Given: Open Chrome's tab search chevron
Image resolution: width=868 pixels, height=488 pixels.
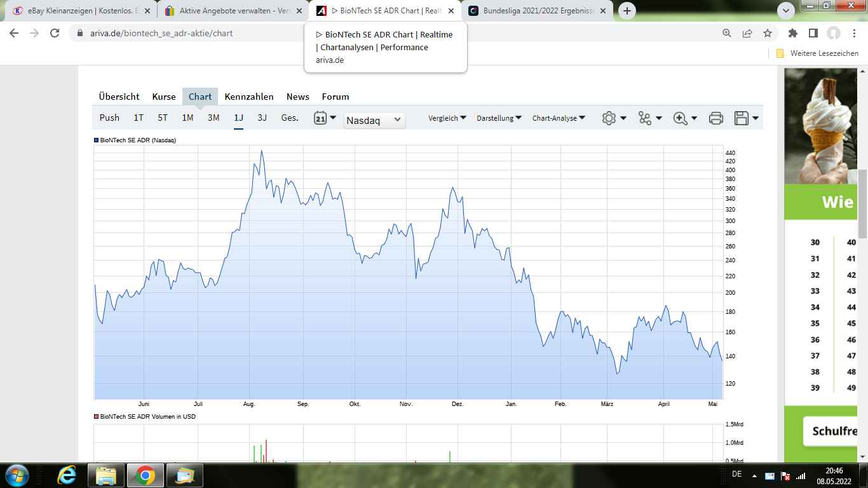Looking at the screenshot, I should tap(786, 11).
